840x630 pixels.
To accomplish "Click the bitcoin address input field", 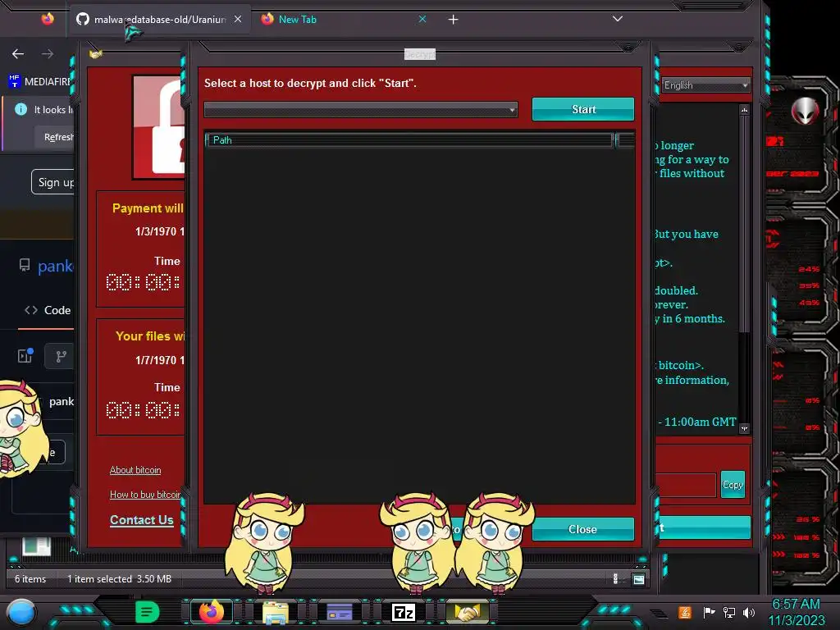I will pyautogui.click(x=686, y=486).
